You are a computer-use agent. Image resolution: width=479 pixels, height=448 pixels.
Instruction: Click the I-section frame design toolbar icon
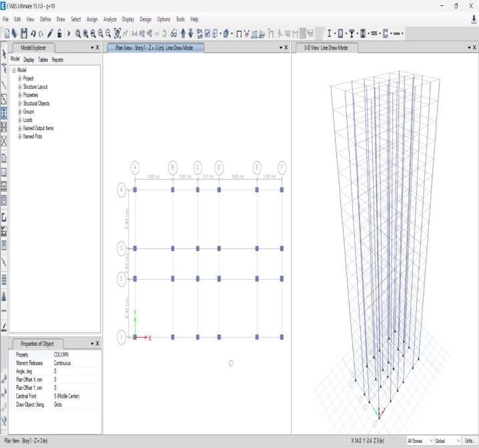(x=329, y=33)
